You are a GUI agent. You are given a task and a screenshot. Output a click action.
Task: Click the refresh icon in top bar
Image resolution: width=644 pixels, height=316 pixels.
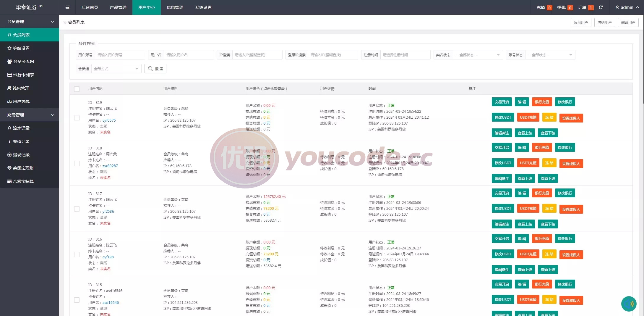601,7
